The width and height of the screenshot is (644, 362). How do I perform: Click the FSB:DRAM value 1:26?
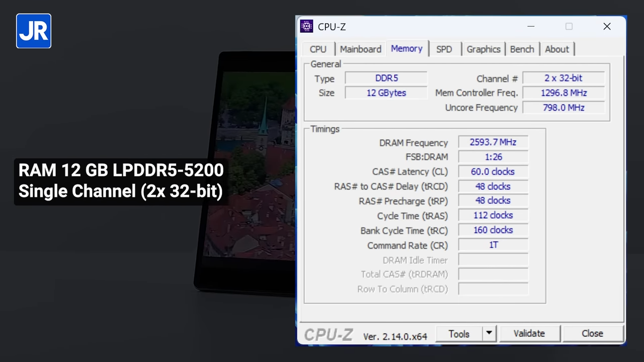pos(493,157)
